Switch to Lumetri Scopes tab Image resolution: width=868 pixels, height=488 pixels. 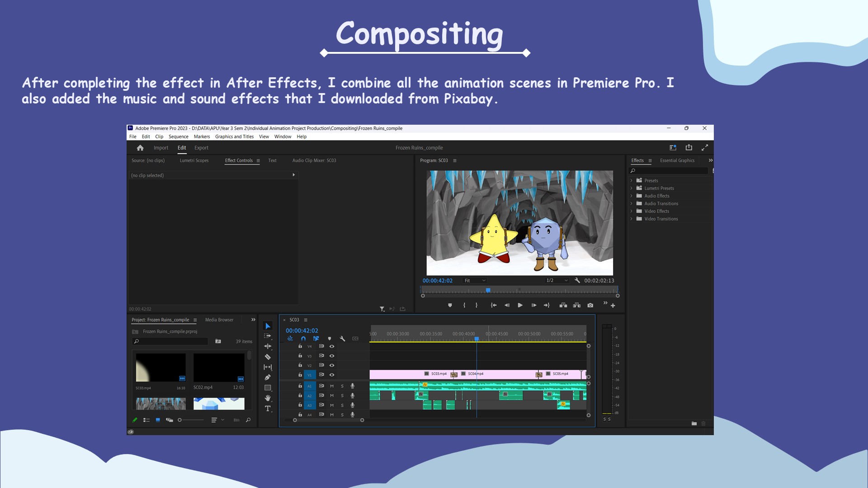coord(194,161)
